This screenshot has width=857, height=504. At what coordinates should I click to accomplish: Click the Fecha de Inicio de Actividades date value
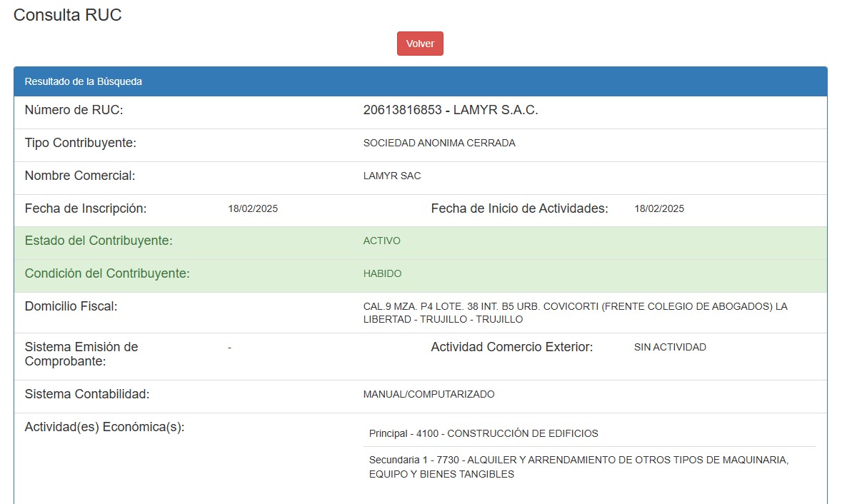[x=658, y=208]
